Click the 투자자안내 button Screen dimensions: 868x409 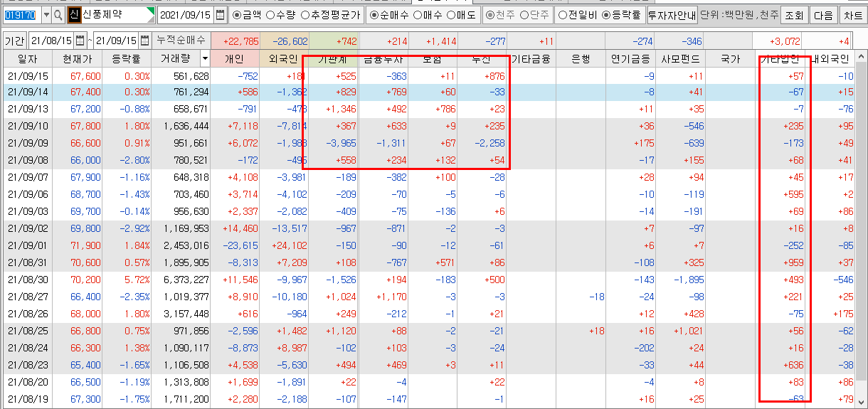click(x=672, y=14)
